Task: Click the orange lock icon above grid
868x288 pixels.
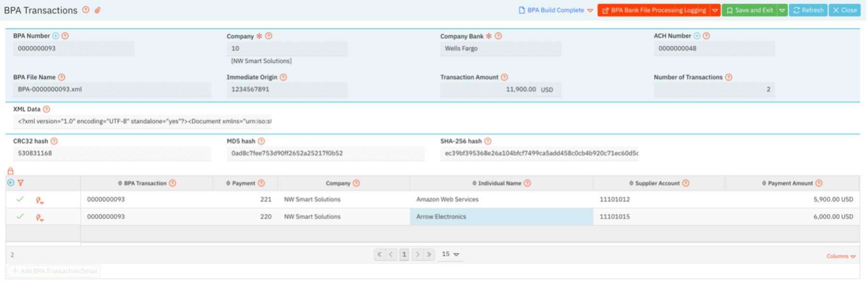Action: [x=11, y=171]
